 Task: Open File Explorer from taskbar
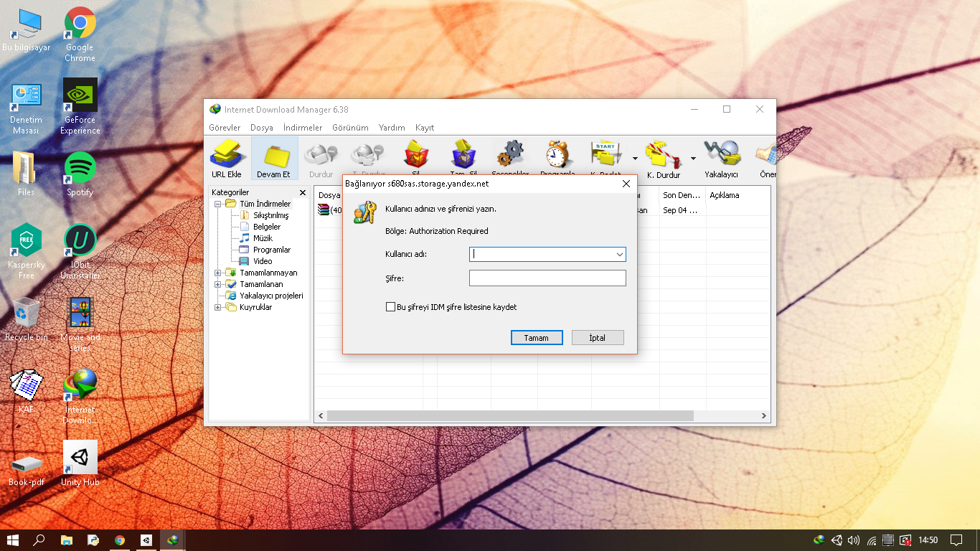click(x=66, y=540)
